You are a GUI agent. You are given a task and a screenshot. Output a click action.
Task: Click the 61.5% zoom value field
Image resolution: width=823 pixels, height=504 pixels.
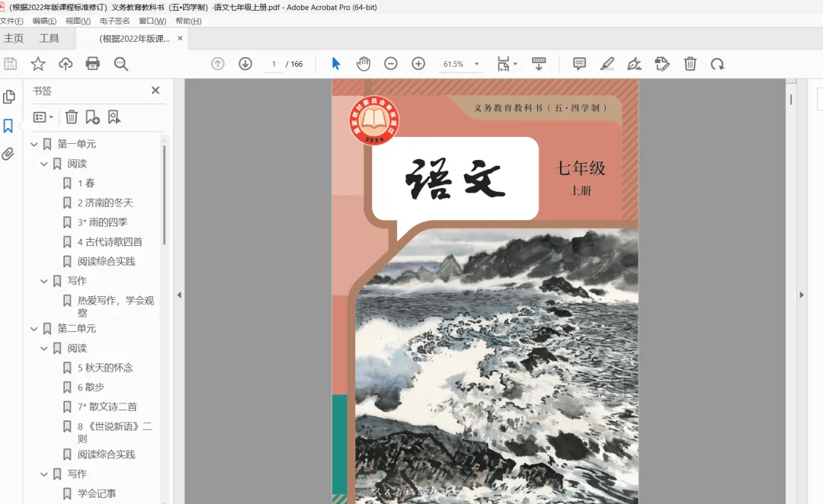tap(453, 64)
